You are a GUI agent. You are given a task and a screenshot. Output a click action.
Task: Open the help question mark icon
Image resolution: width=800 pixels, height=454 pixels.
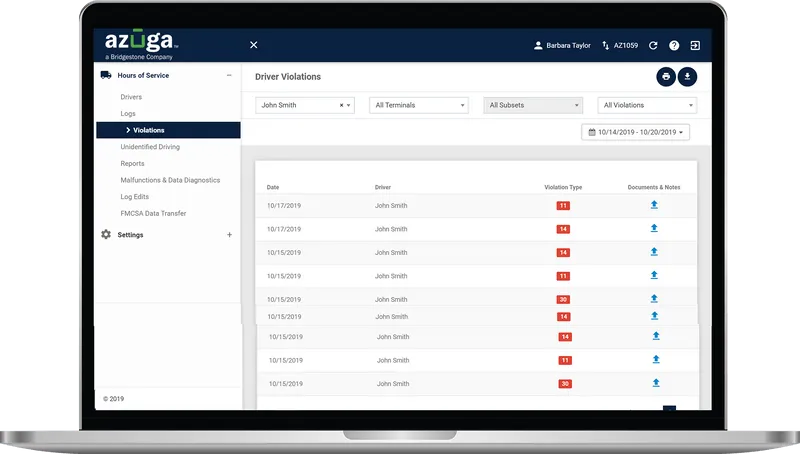pos(674,45)
